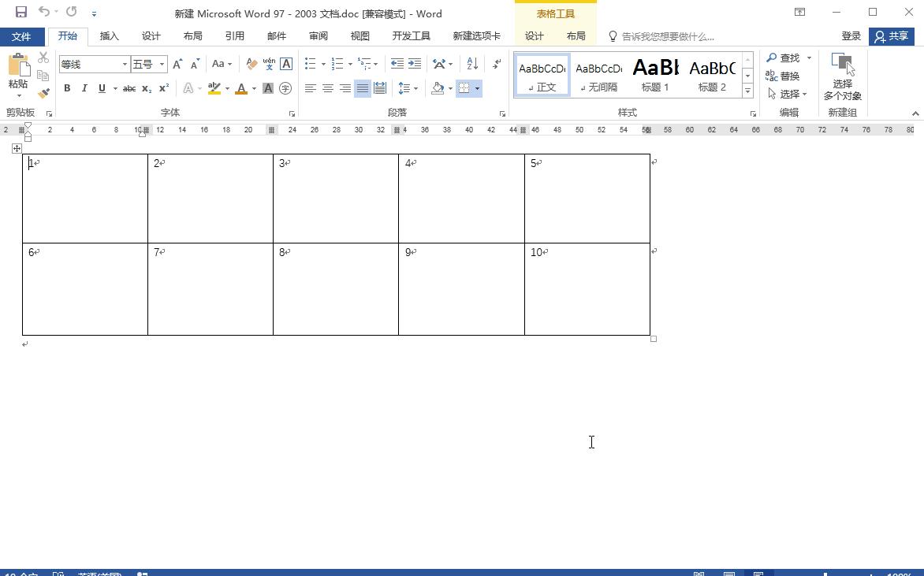This screenshot has height=576, width=924.
Task: Apply red font color
Action: [x=241, y=88]
